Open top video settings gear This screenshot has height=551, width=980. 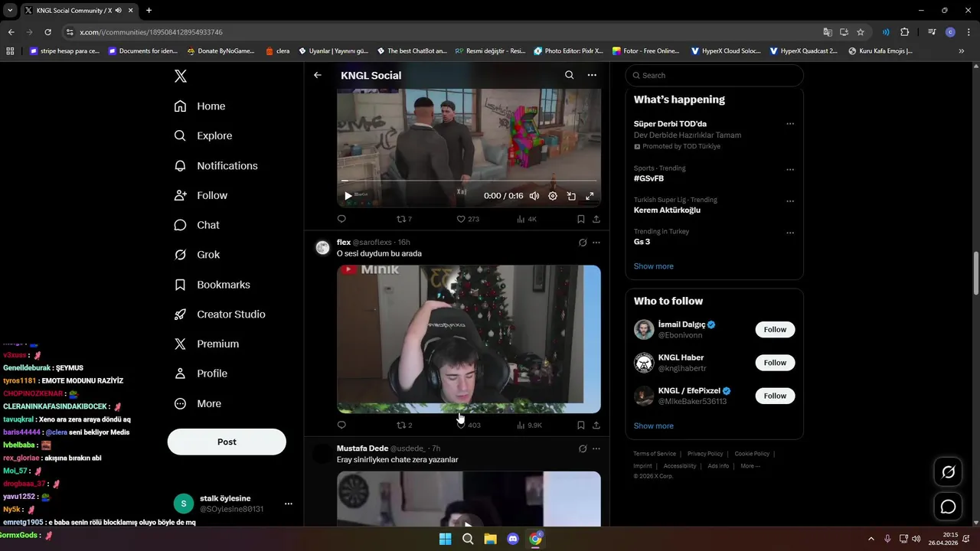pos(553,196)
